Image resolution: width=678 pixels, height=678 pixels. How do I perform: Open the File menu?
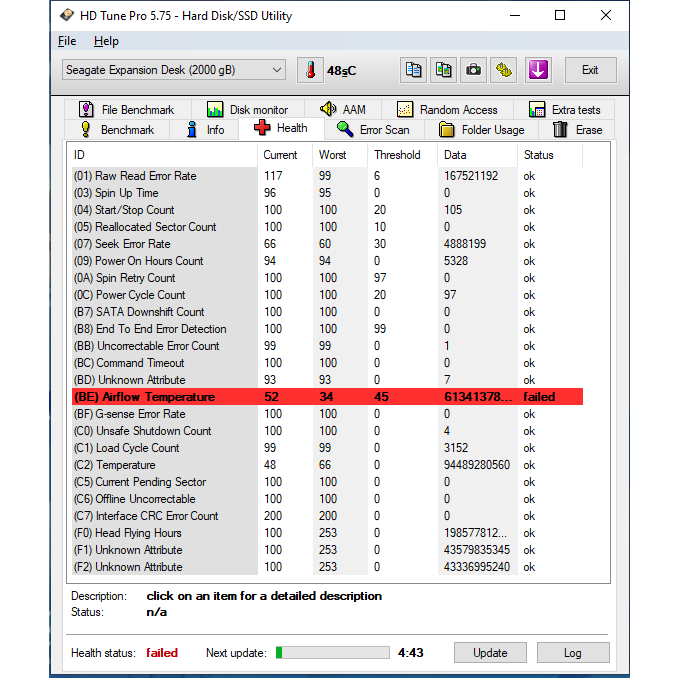(67, 41)
